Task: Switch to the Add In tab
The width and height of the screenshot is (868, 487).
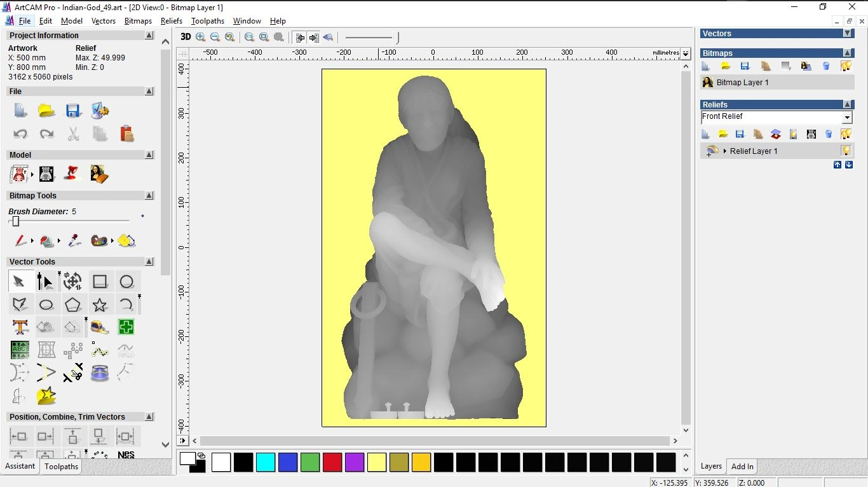Action: (742, 467)
